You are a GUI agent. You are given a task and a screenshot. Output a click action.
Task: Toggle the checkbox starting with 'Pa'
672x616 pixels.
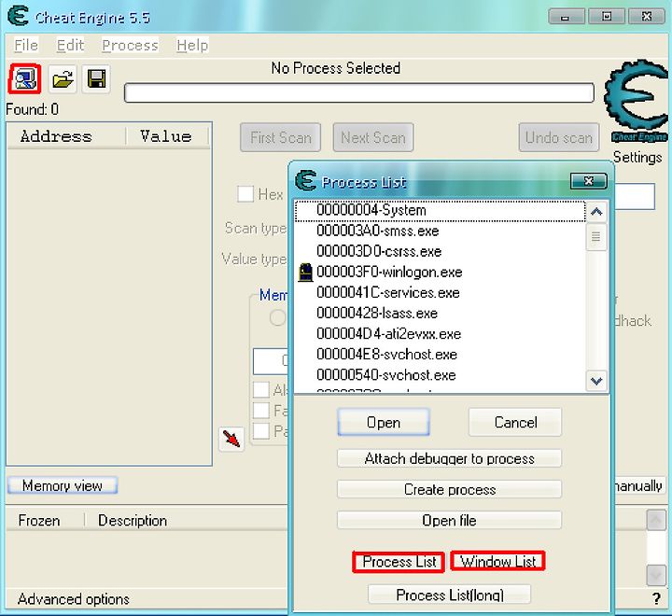pos(261,431)
